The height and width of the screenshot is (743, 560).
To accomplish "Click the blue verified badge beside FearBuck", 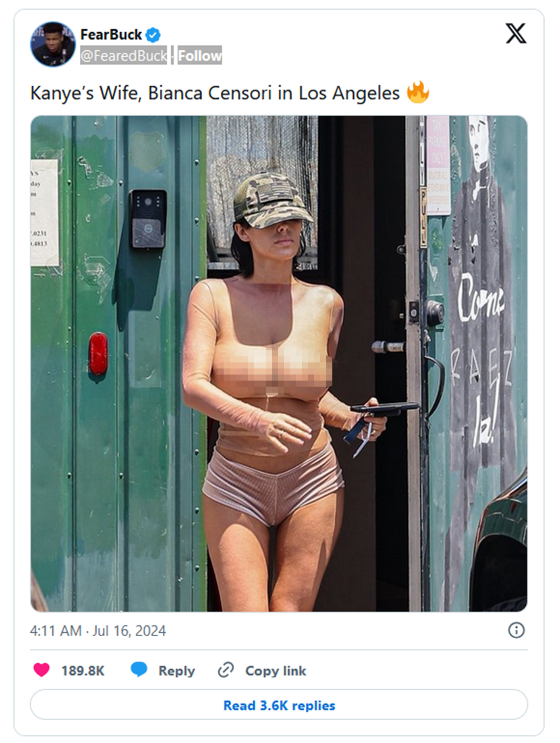I will [x=153, y=35].
